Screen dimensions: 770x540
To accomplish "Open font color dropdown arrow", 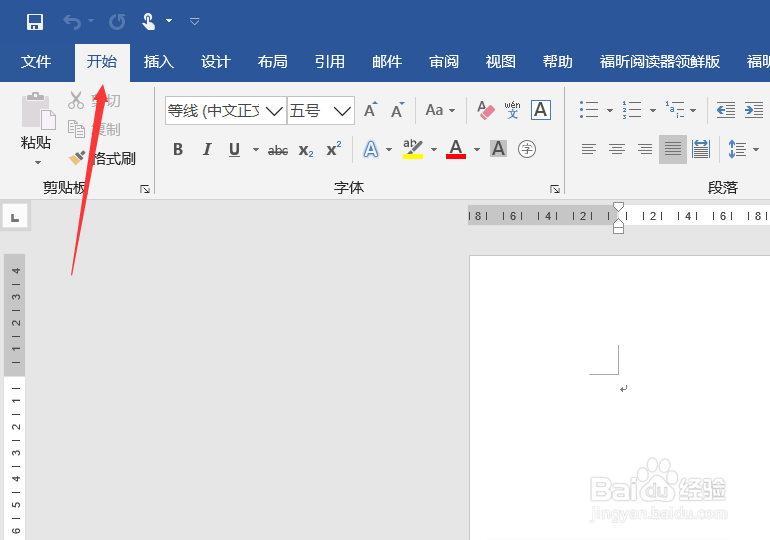I will click(476, 149).
